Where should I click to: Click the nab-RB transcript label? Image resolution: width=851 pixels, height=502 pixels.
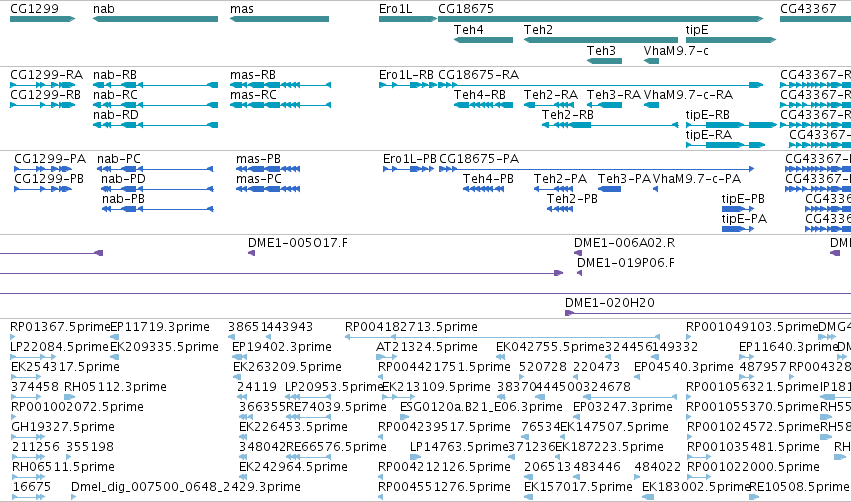(115, 74)
